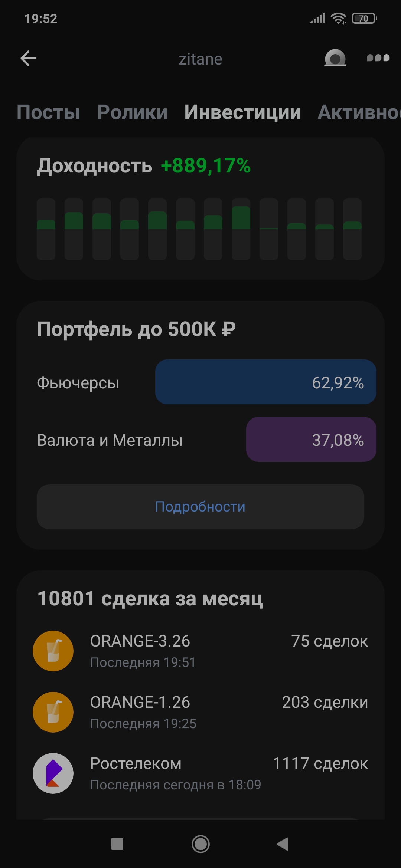Switch to the Посты tab

coord(48,112)
